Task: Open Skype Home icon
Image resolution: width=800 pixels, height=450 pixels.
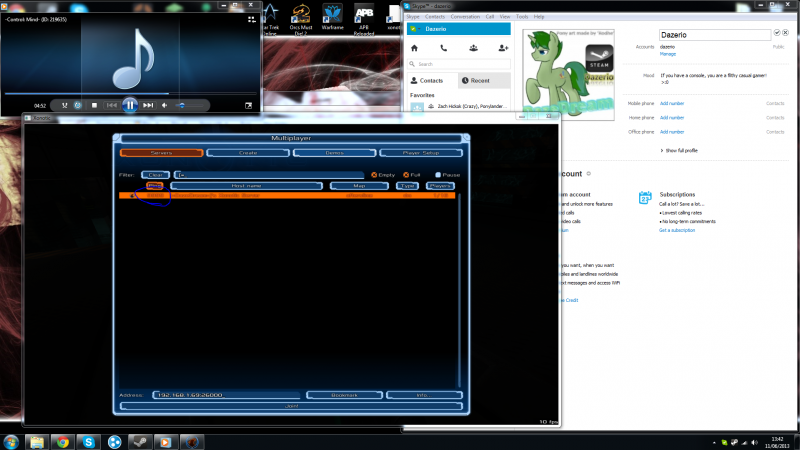Action: click(x=416, y=48)
